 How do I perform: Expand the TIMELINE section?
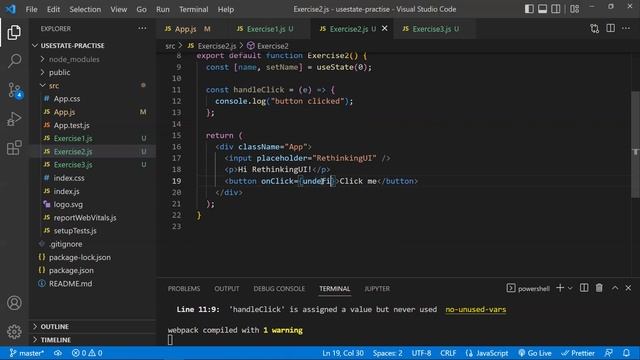[93, 340]
